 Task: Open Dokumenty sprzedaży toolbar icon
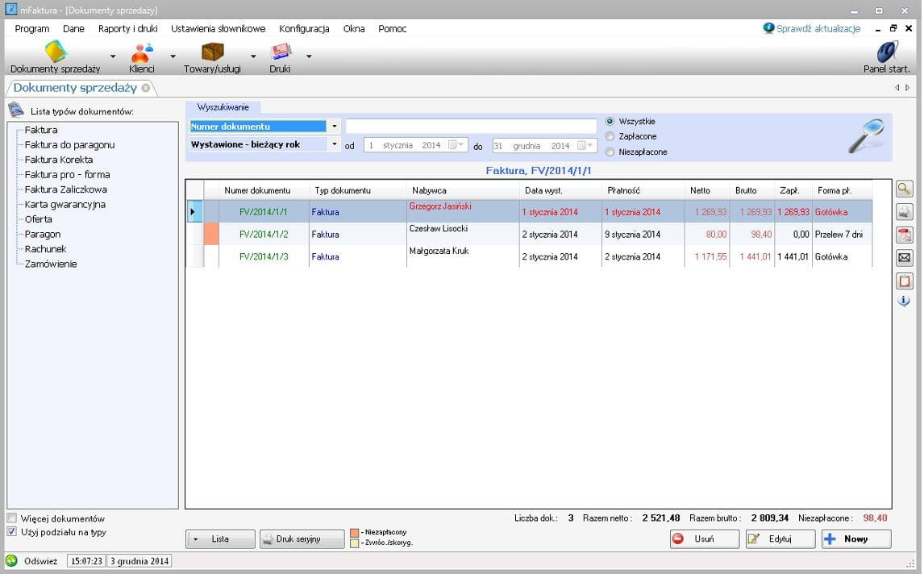tap(55, 53)
